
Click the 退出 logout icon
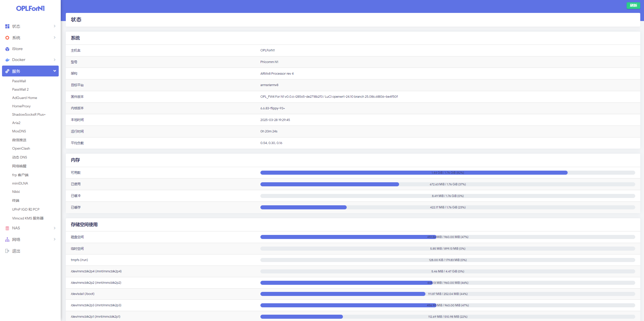7,251
